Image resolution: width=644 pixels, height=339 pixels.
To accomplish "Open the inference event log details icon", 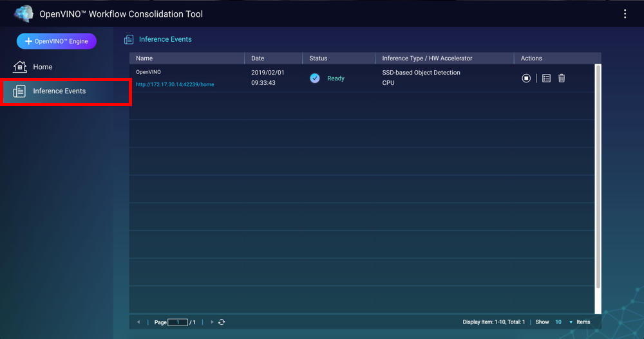I will click(x=546, y=78).
